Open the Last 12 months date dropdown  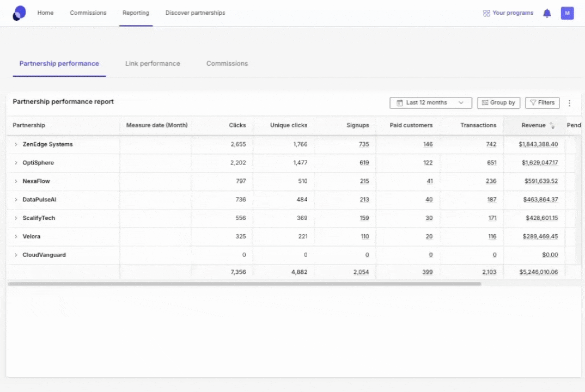pyautogui.click(x=430, y=102)
